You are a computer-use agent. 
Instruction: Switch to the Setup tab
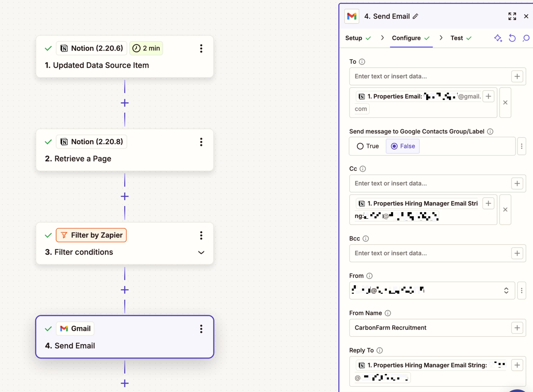coord(354,38)
